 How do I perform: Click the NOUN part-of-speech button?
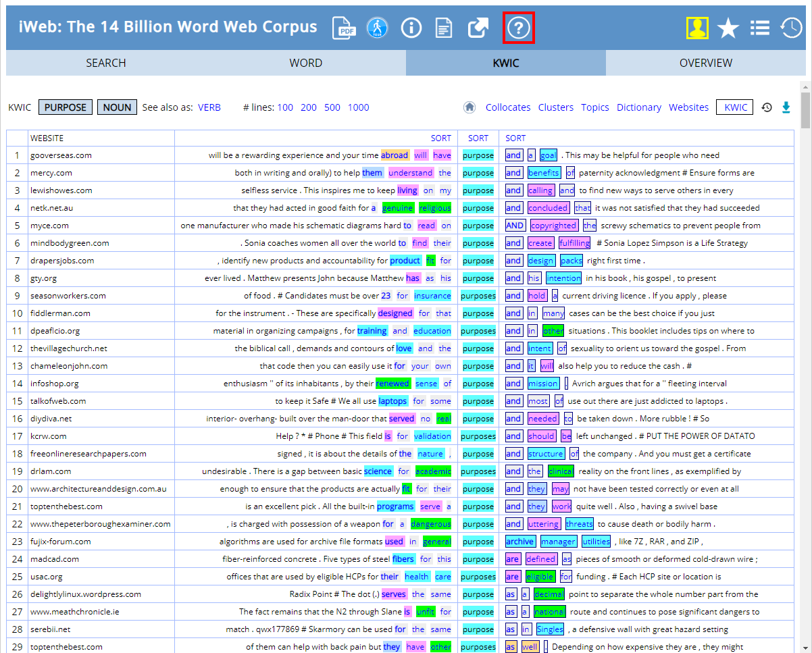(x=117, y=107)
